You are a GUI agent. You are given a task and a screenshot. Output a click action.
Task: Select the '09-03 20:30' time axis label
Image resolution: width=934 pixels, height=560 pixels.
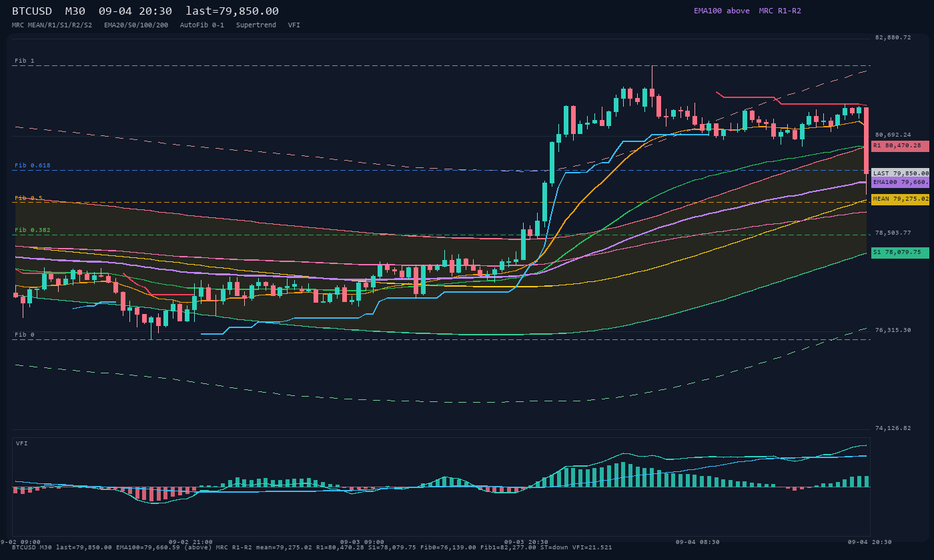526,542
